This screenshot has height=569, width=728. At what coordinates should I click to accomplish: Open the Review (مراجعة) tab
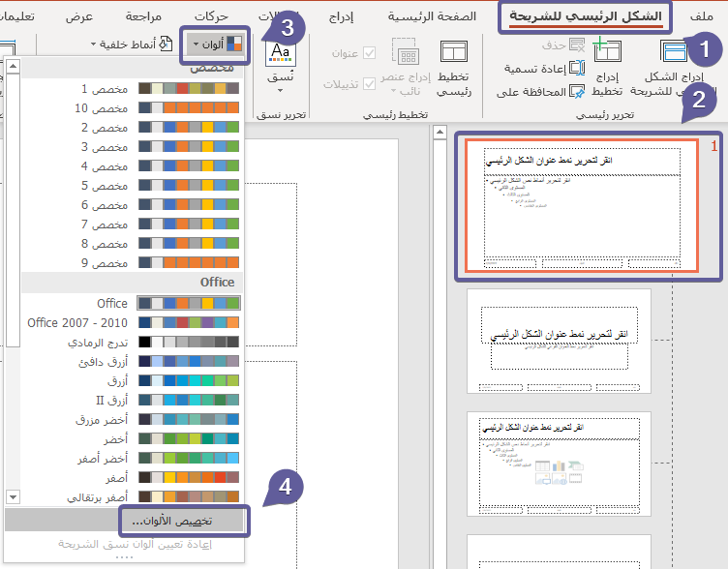tap(143, 16)
